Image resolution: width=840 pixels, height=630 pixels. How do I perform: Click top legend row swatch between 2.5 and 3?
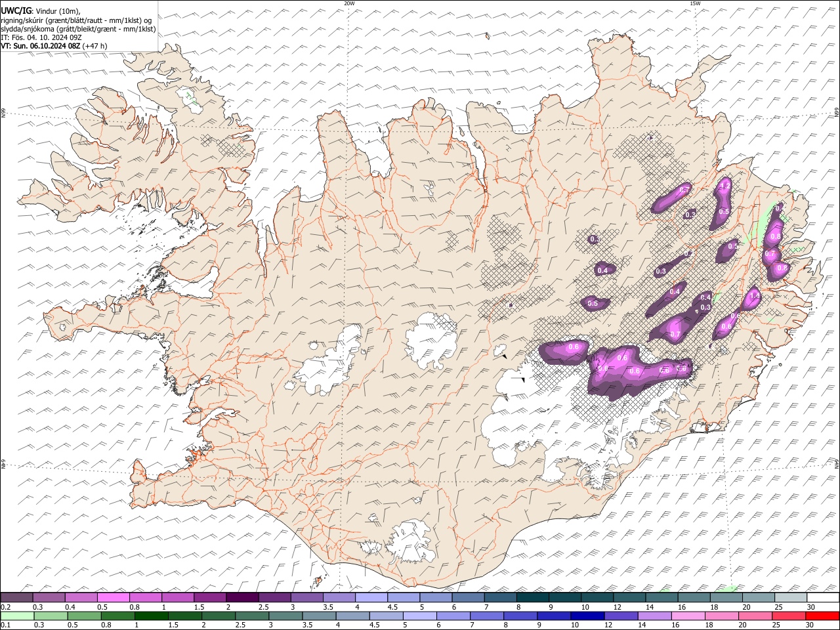(x=274, y=597)
